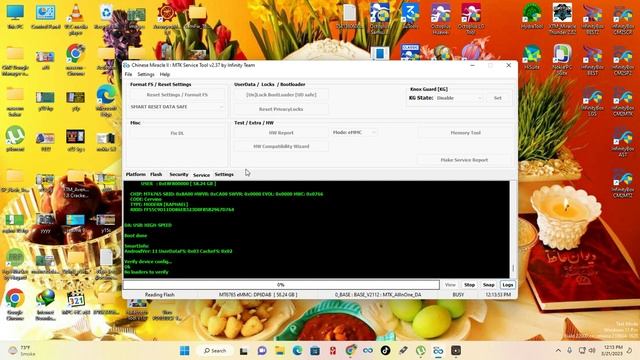The image size is (640, 360).
Task: Open Internet Download Manager desktop icon
Action: tap(45, 304)
